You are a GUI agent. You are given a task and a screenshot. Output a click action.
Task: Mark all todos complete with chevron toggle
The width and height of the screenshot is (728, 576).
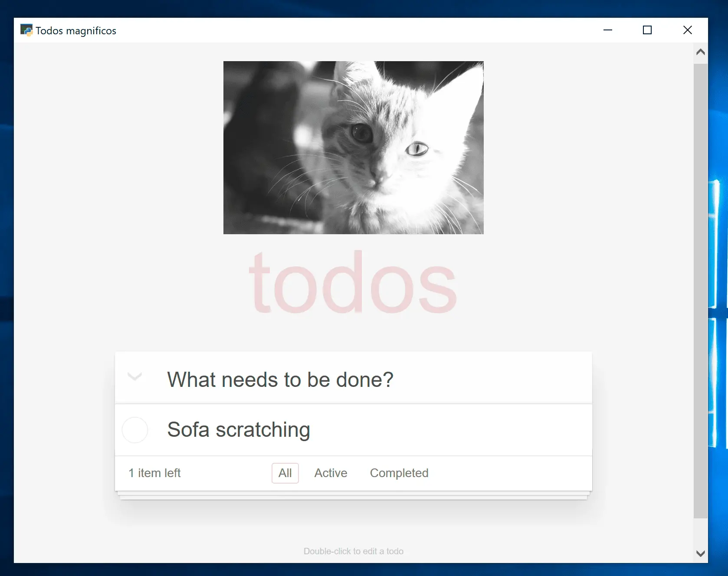135,376
